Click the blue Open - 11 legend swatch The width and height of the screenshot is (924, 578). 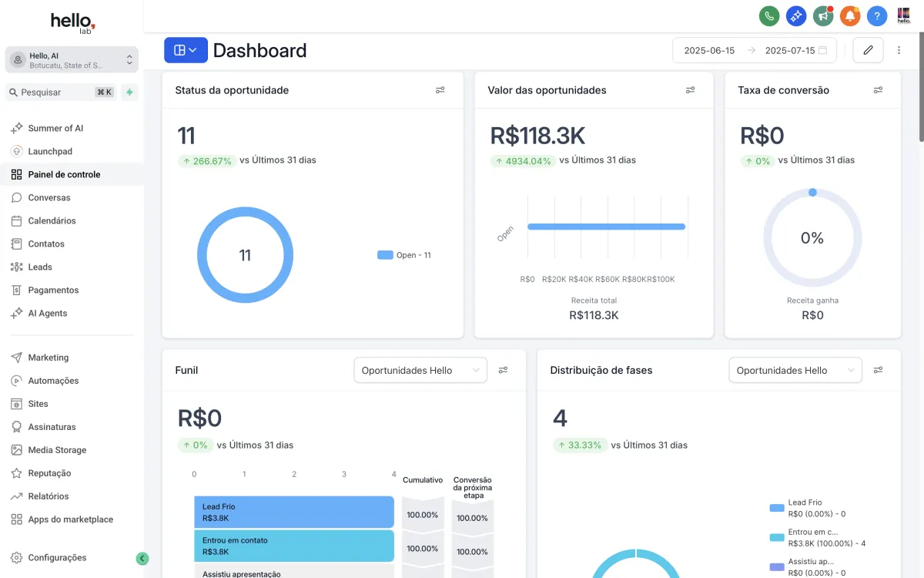(x=385, y=255)
